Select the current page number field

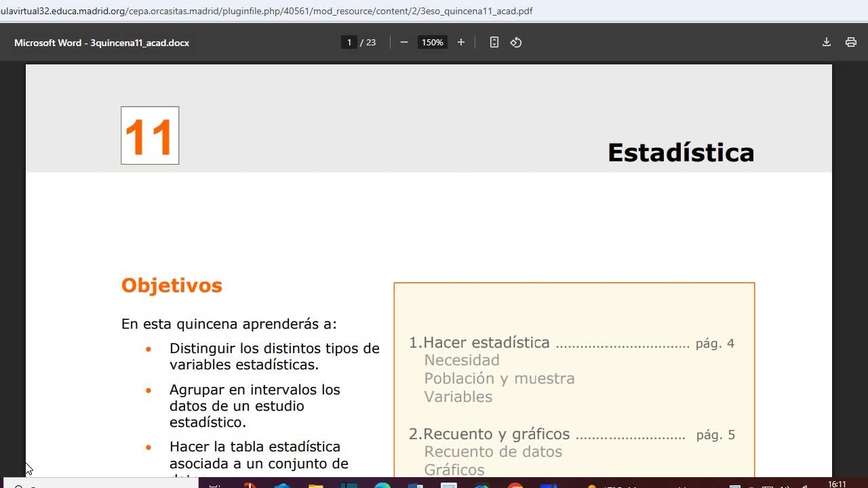(349, 42)
